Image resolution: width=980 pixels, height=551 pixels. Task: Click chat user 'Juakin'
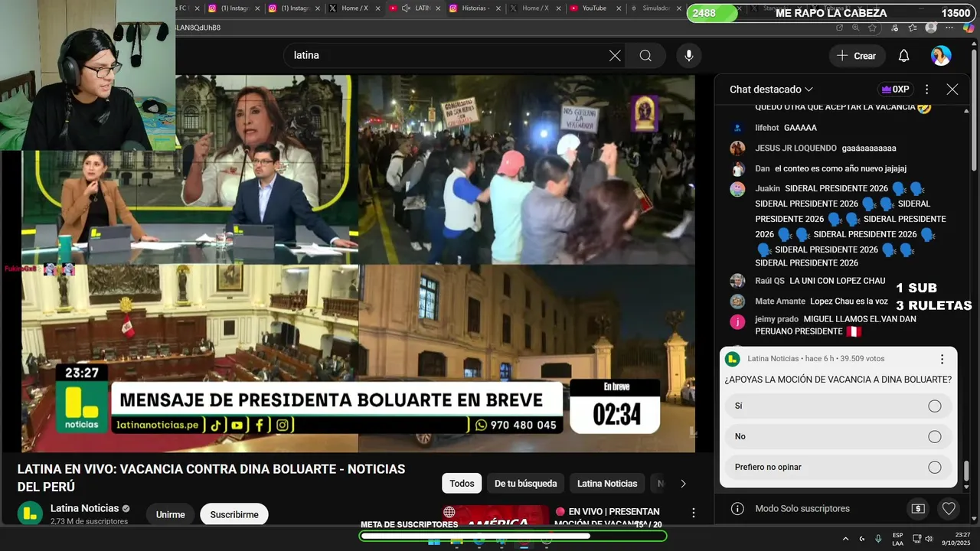click(767, 188)
